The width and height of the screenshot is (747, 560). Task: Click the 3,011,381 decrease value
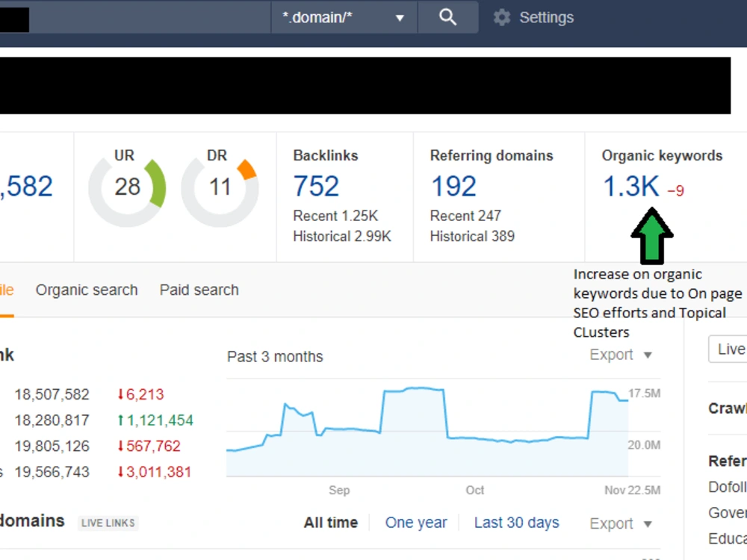154,472
